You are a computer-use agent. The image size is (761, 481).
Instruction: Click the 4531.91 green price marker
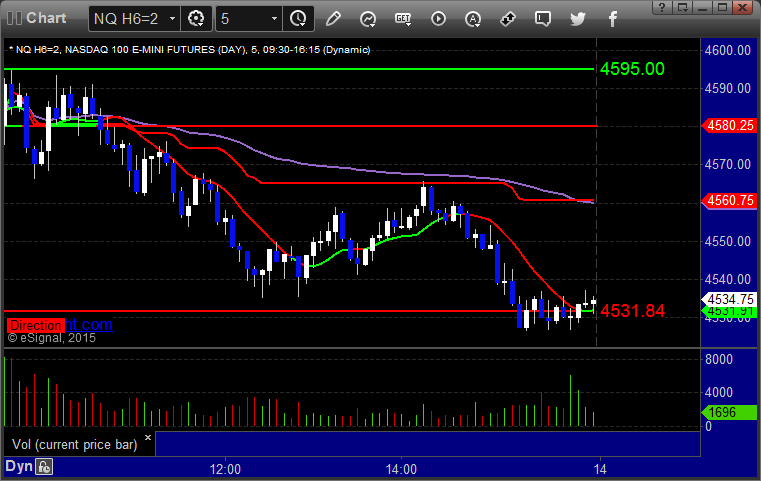coord(730,311)
